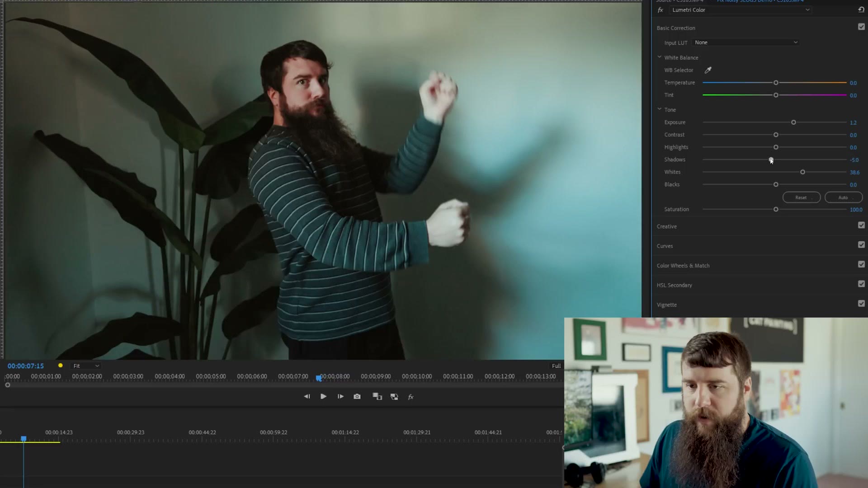Click the zoom scroll handle below the monitor ruler
Image resolution: width=868 pixels, height=488 pixels.
coord(8,385)
